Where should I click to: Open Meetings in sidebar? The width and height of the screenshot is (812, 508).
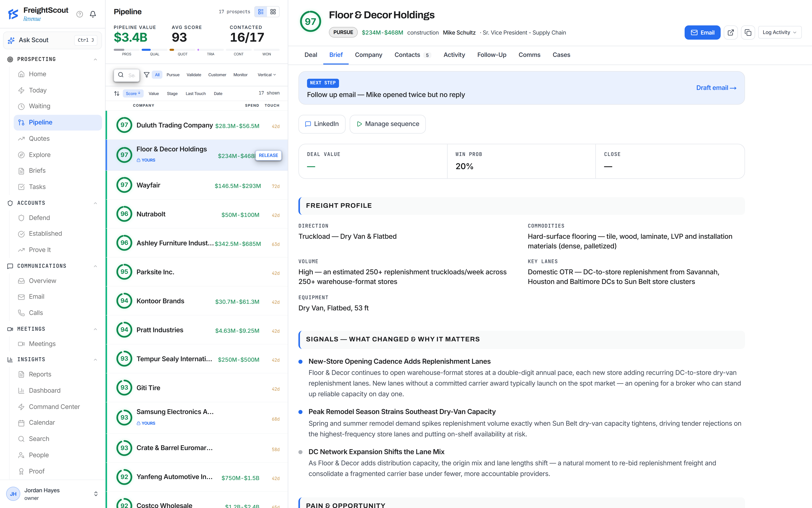(x=58, y=344)
